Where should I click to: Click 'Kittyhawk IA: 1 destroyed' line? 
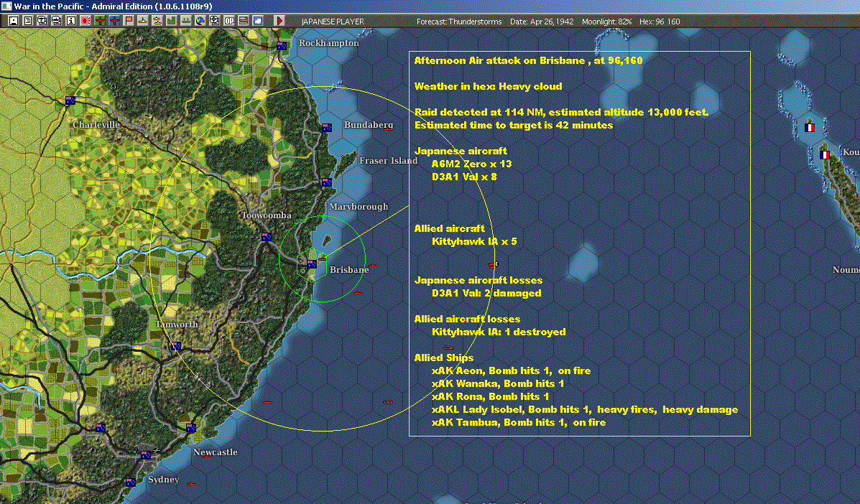click(x=499, y=332)
